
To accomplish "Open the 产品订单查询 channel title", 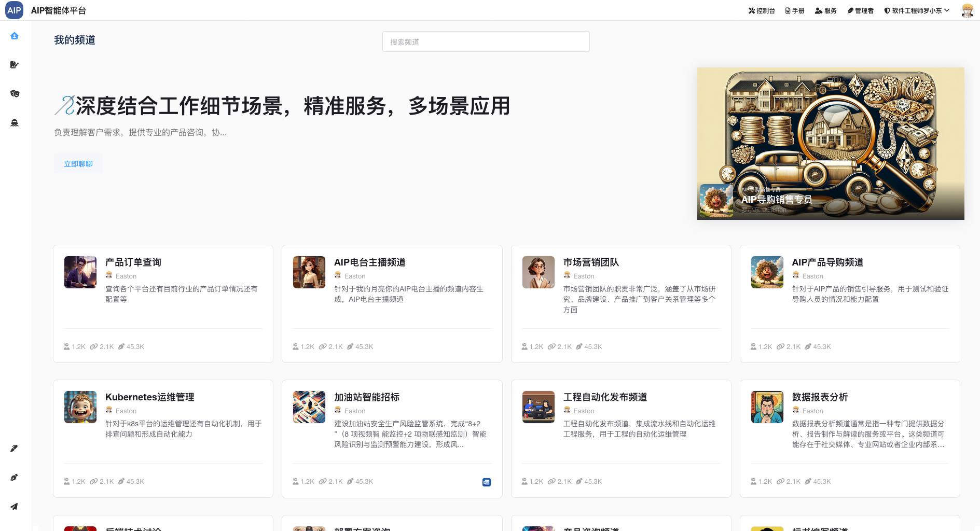I will point(133,262).
